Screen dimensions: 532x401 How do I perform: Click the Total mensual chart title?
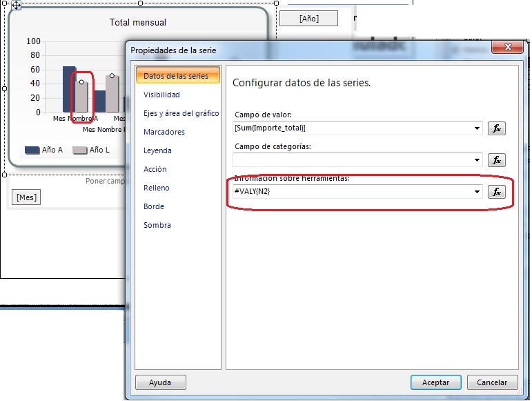click(138, 22)
